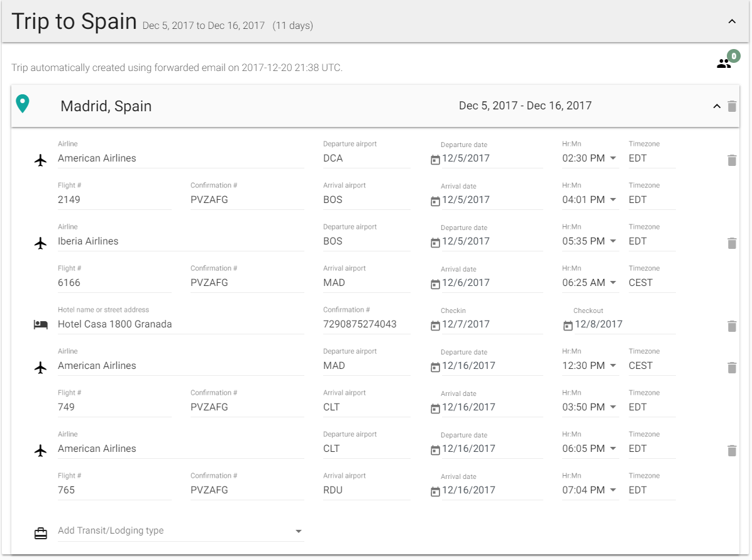Image resolution: width=752 pixels, height=560 pixels.
Task: Click the plane icon for flight 2149
Action: click(x=41, y=160)
